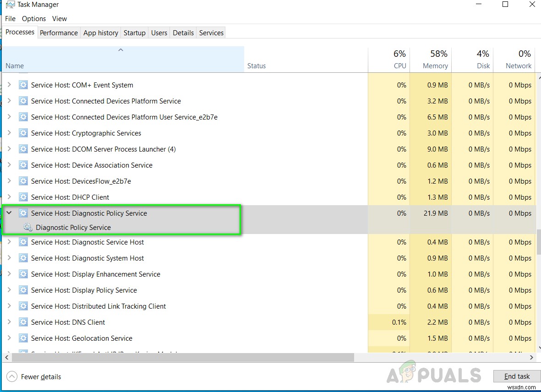Viewport: 541px width, 392px height.
Task: Click the gear icon for COM+ Event System
Action: 23,85
